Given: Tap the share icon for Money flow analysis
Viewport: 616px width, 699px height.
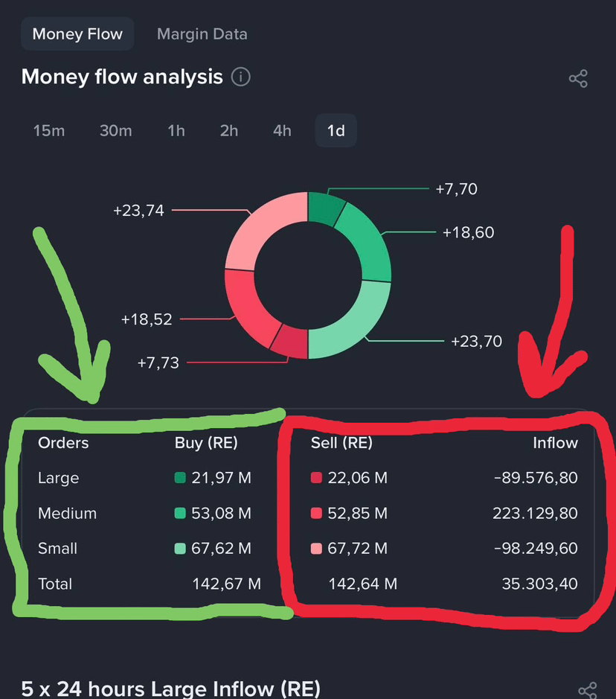Looking at the screenshot, I should 578,78.
